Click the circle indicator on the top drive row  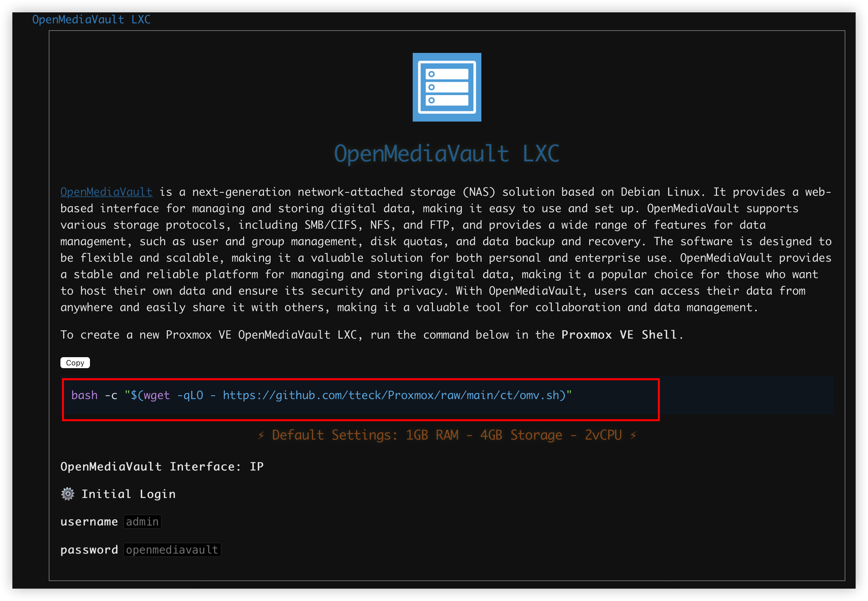pyautogui.click(x=431, y=74)
